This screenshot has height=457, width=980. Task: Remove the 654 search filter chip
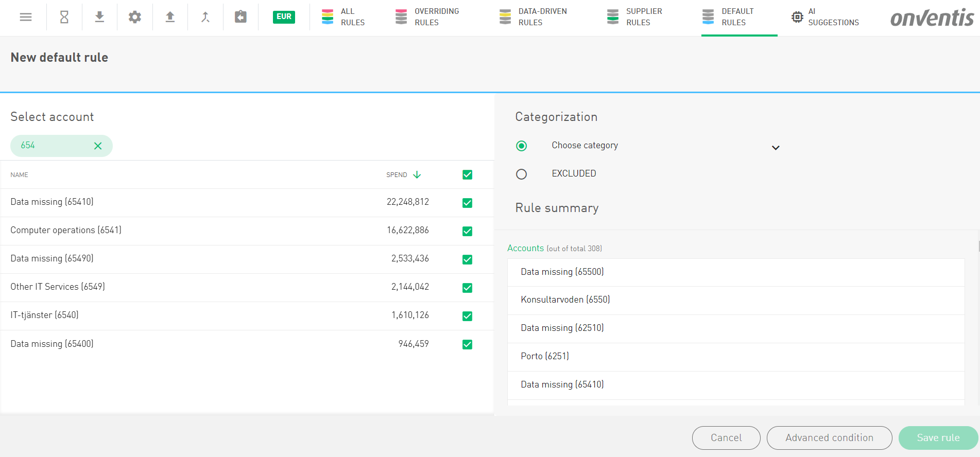pyautogui.click(x=98, y=146)
